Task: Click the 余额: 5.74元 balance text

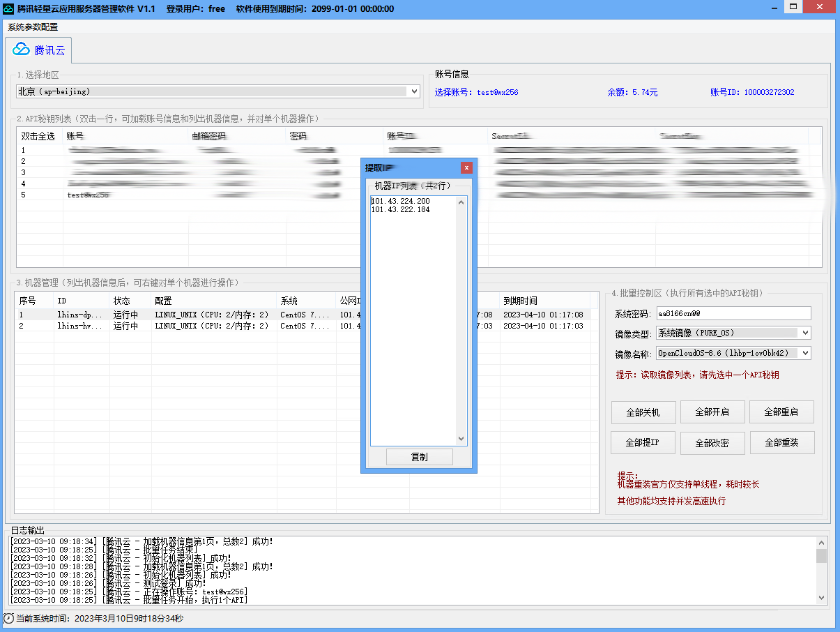Action: [632, 92]
